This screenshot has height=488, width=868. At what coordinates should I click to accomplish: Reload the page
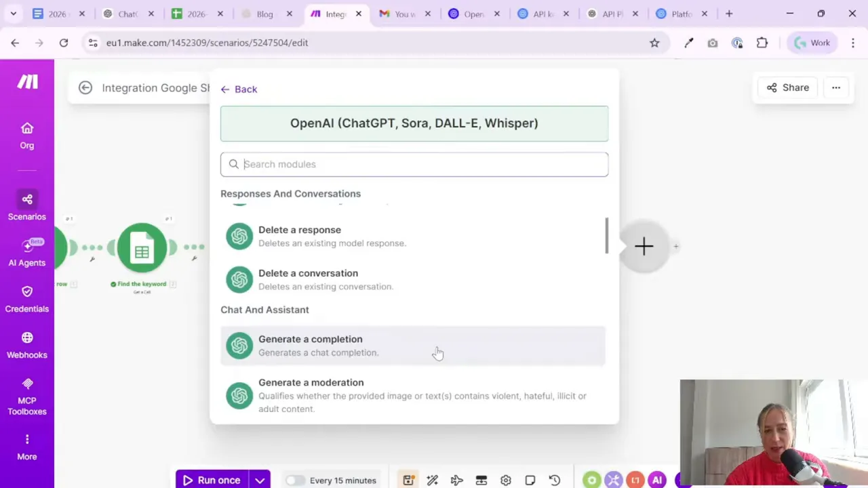point(64,43)
